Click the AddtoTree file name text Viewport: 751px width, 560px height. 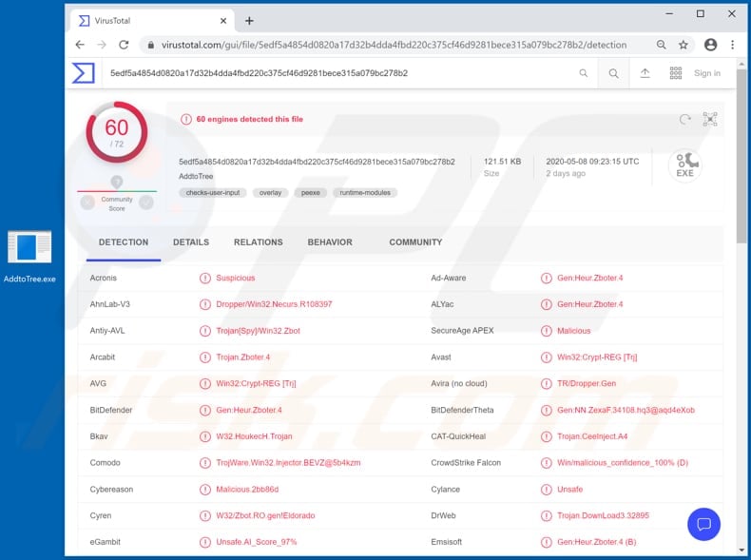click(x=196, y=176)
